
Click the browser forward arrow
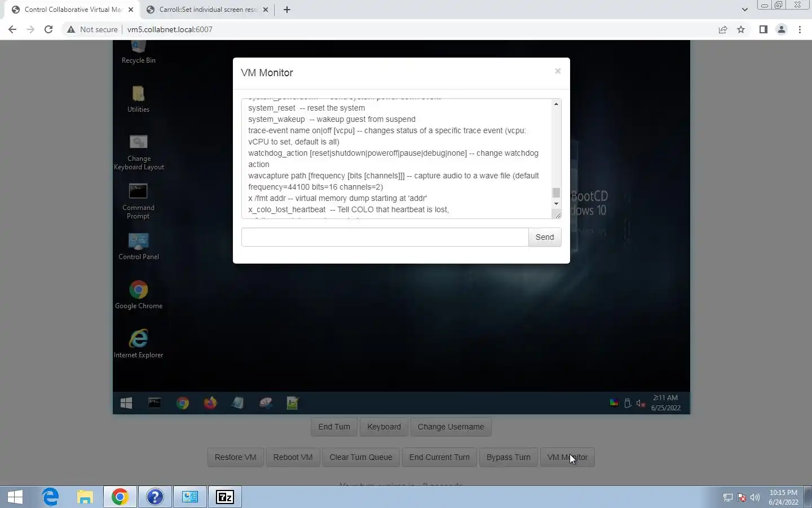pos(30,29)
